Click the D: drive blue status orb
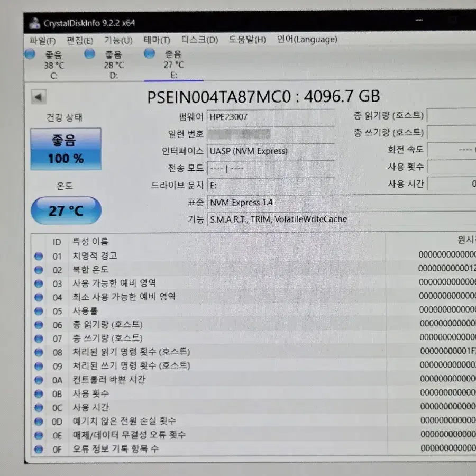476x476 pixels. point(89,54)
